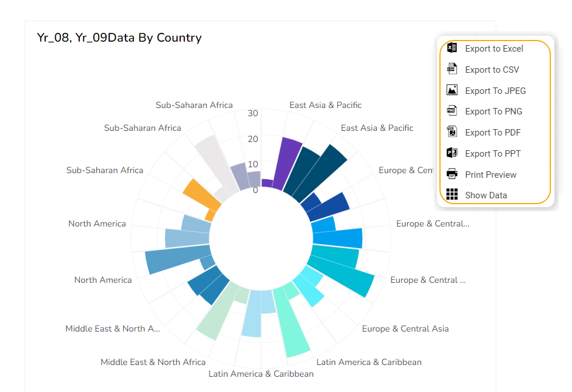This screenshot has width=572, height=392.
Task: Click the PDF document icon
Action: tap(452, 132)
